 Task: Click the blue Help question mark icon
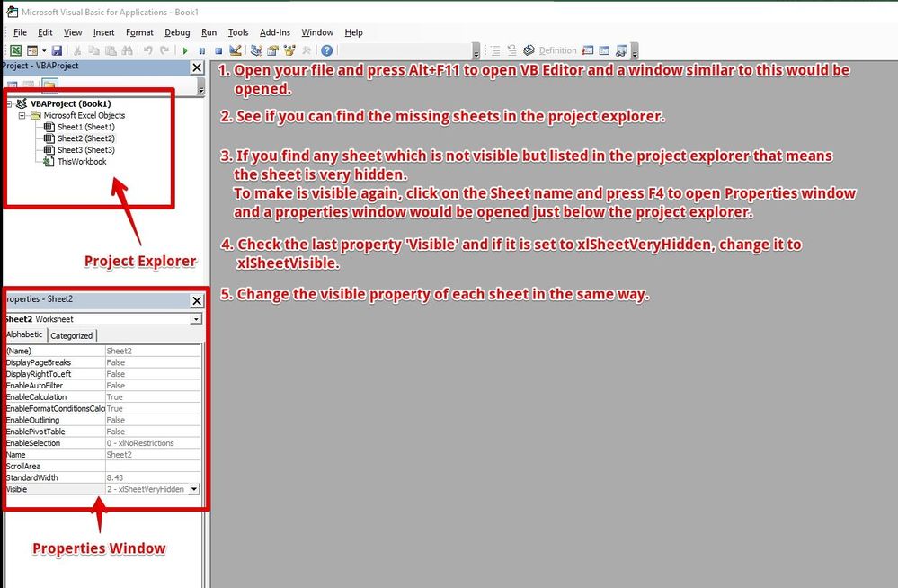pyautogui.click(x=326, y=50)
